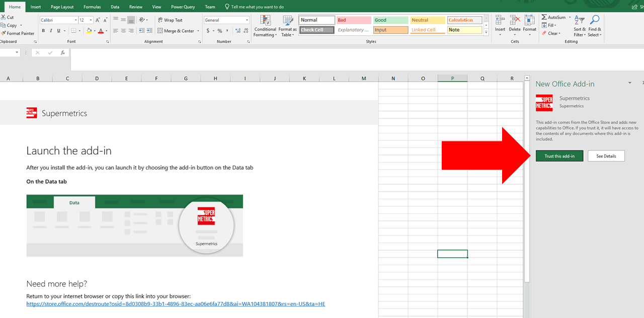Open the store.office.com hyperlink
The image size is (644, 318).
coord(175,304)
